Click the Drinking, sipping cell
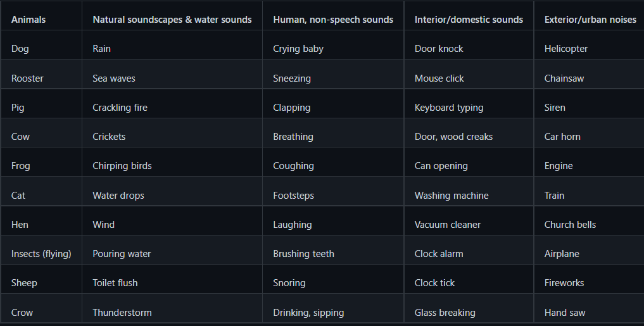Image resolution: width=644 pixels, height=326 pixels. click(x=308, y=313)
